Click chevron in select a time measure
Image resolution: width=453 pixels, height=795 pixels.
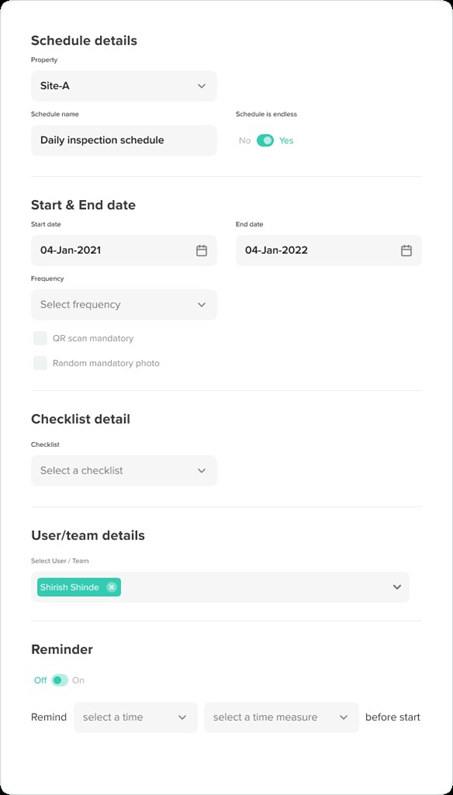click(x=343, y=717)
